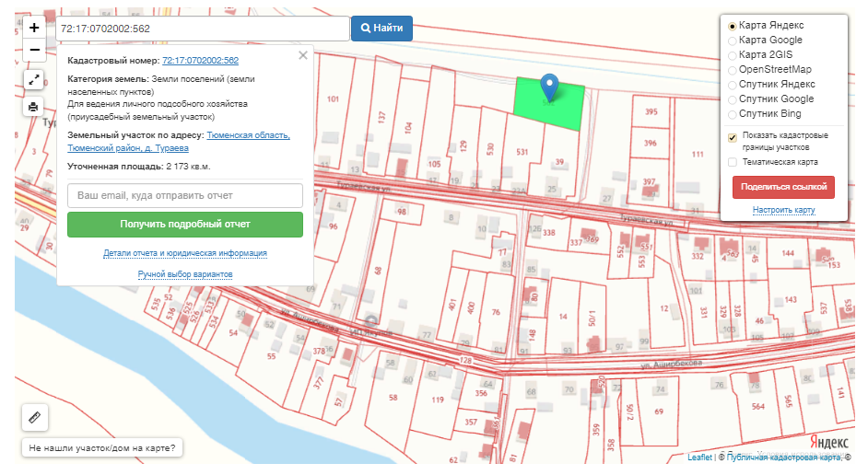Click the print map icon

[x=34, y=106]
